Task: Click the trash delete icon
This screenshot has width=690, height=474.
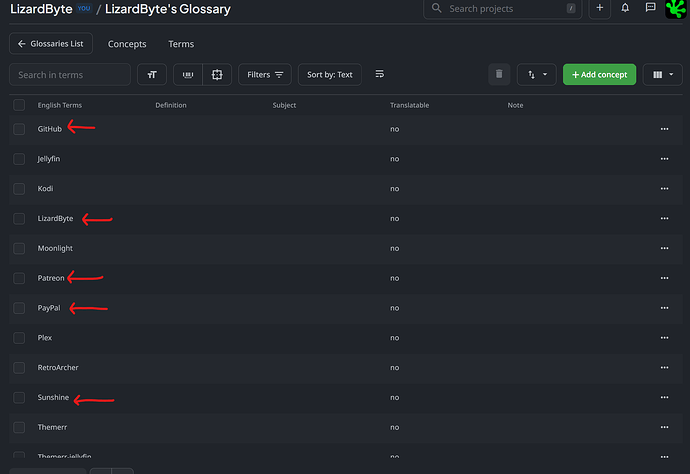Action: point(498,75)
